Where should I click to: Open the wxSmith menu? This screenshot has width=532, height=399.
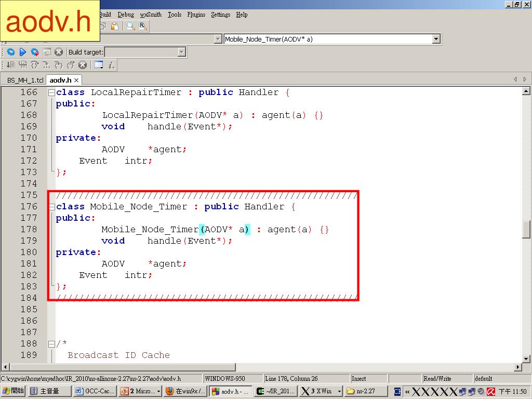[x=151, y=15]
